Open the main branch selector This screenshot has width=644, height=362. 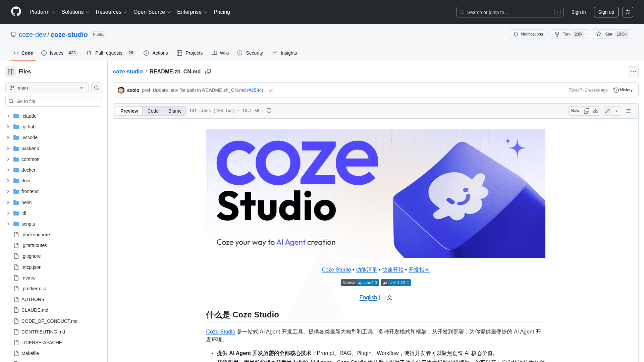tap(46, 88)
